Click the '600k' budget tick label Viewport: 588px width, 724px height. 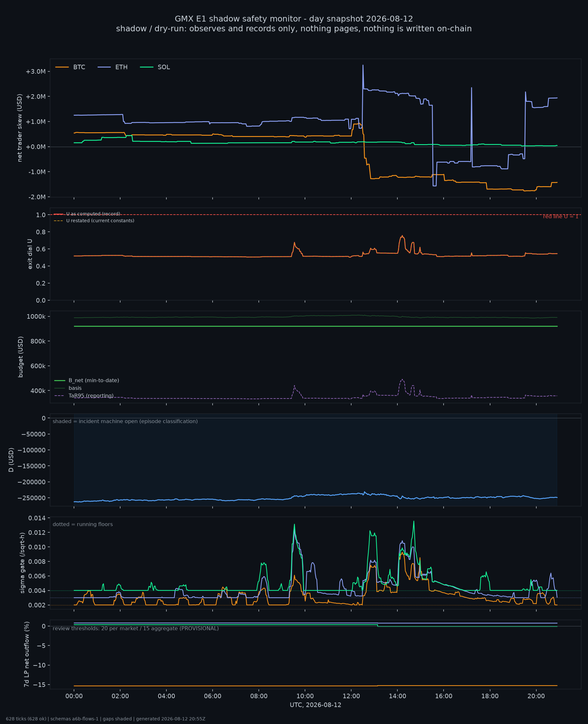click(x=38, y=366)
